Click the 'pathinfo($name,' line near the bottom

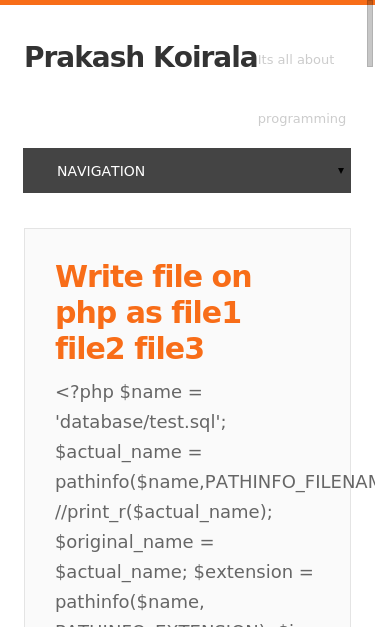pos(130,602)
